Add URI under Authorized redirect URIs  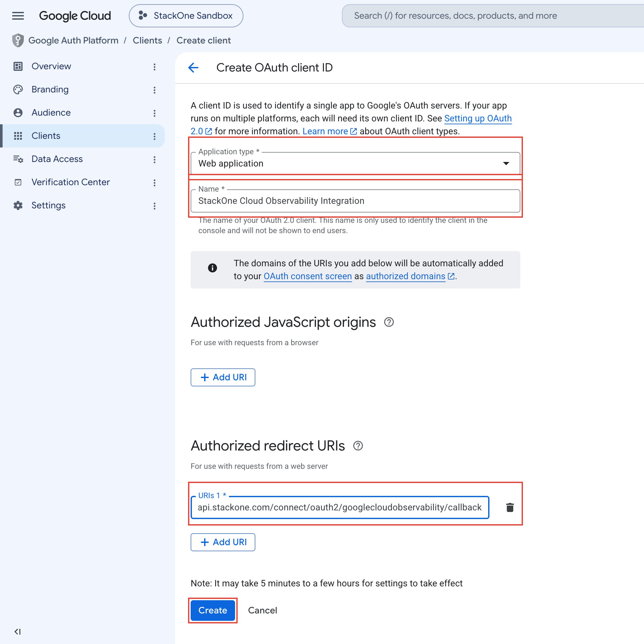pyautogui.click(x=223, y=542)
